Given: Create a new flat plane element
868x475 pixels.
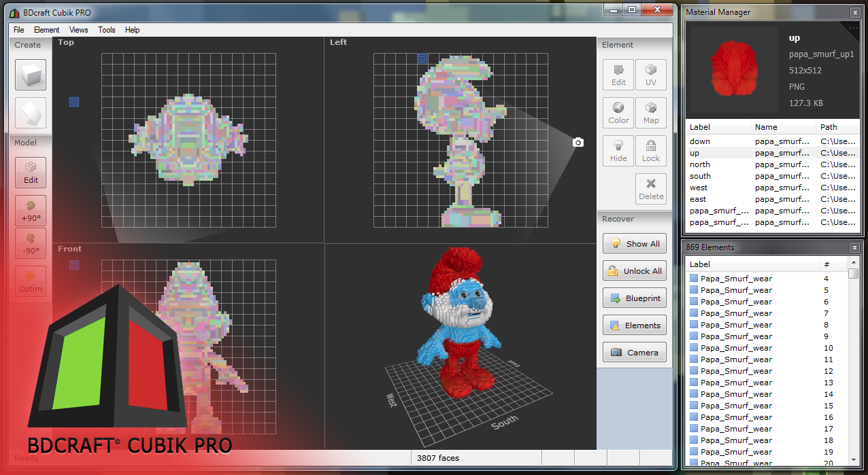Looking at the screenshot, I should [31, 113].
